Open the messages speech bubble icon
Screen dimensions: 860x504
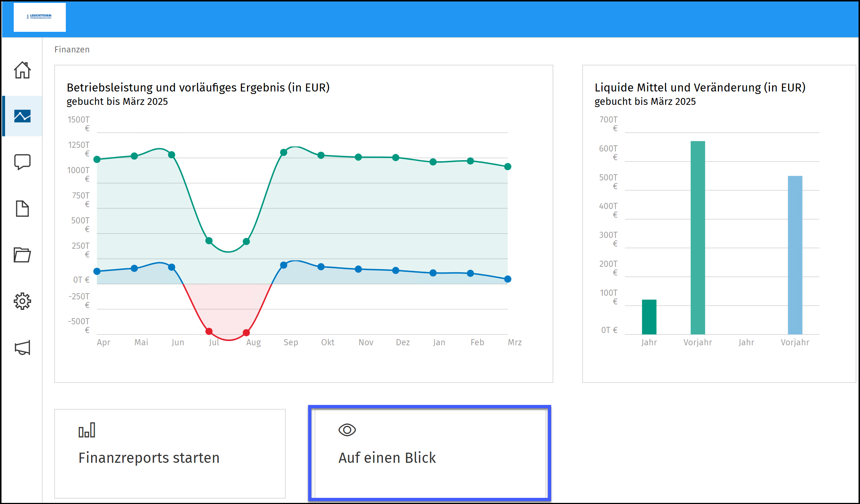(22, 162)
